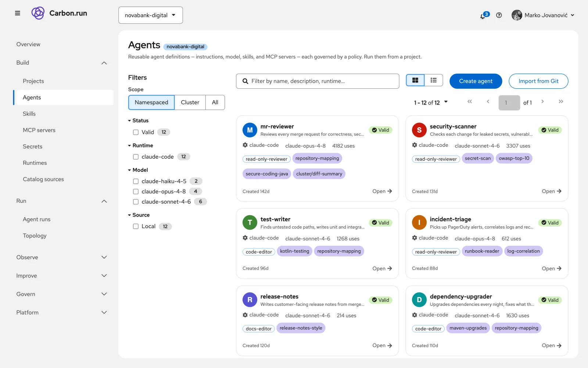Check the claude-haiku-4-5 model filter

(x=136, y=181)
